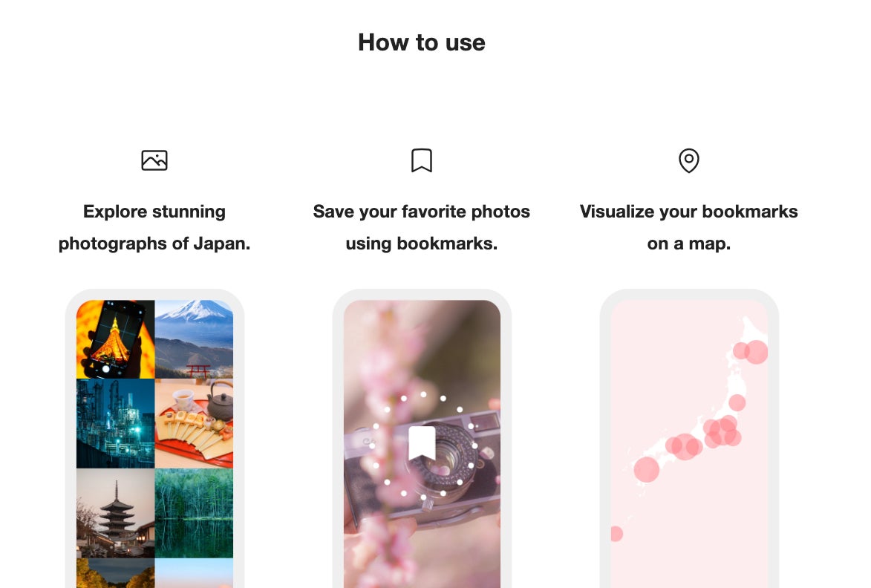
Task: Click the picture icon above Explore text
Action: [154, 160]
